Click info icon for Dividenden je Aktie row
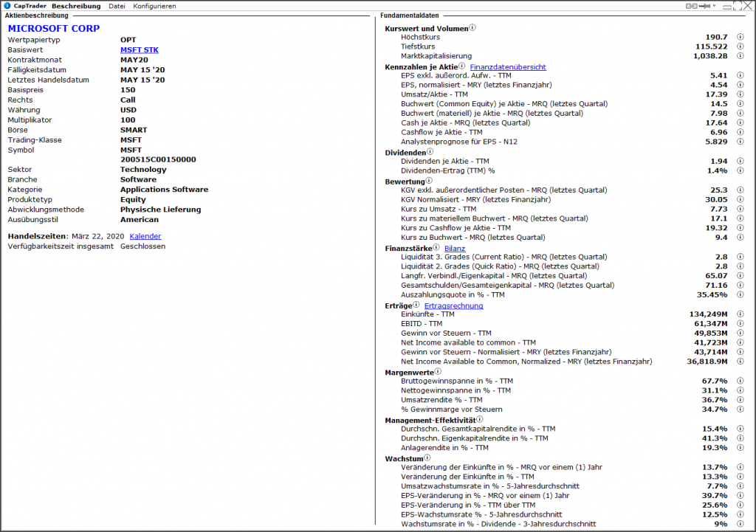The height and width of the screenshot is (532, 756). pyautogui.click(x=740, y=162)
